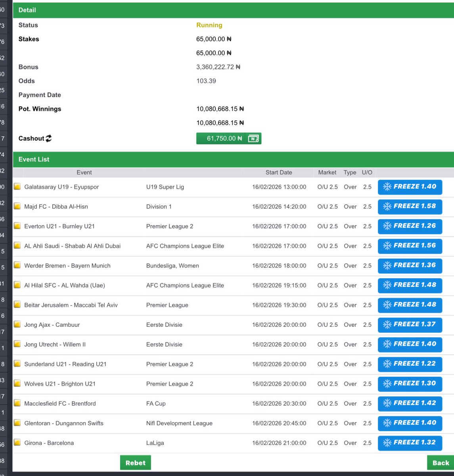This screenshot has height=476, width=454.
Task: Go back with the Back button
Action: [x=441, y=463]
